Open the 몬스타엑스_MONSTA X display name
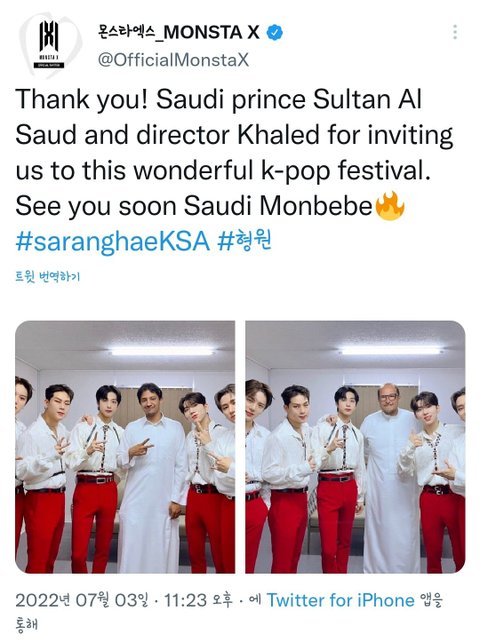 [x=179, y=32]
